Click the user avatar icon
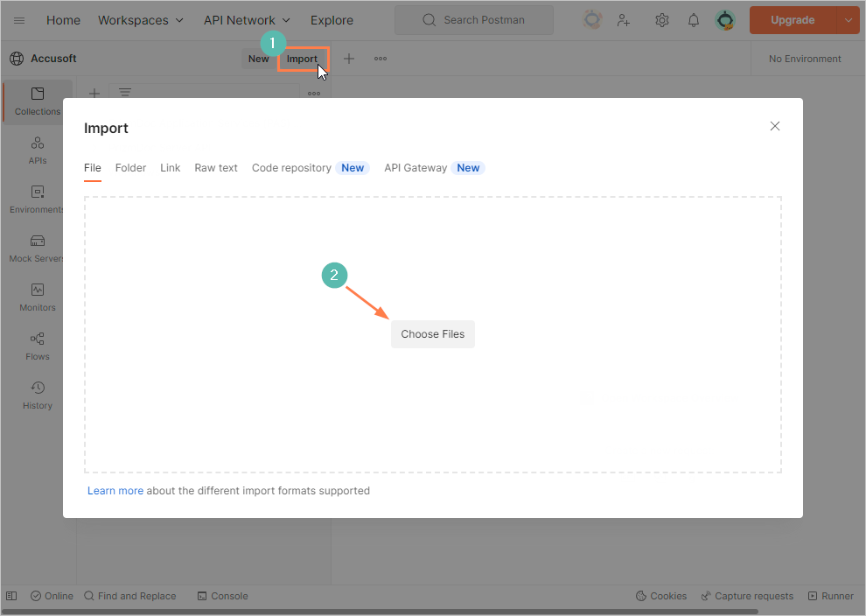 [725, 20]
